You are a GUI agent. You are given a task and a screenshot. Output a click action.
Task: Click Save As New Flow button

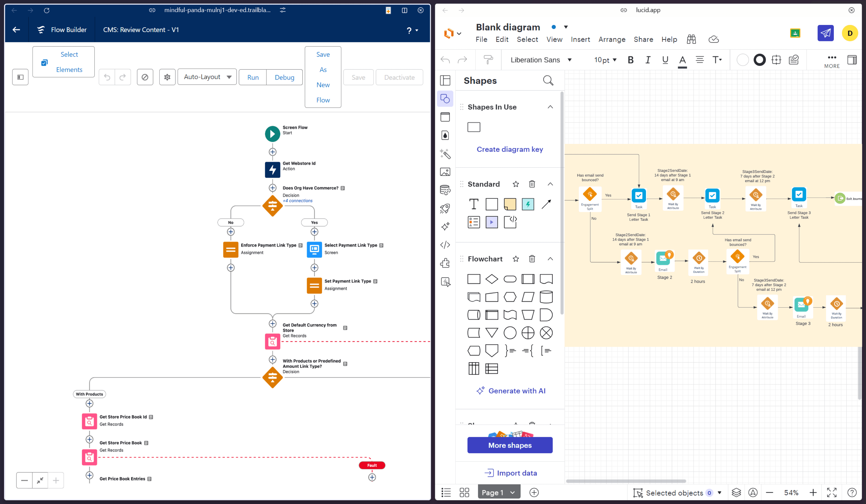[323, 77]
